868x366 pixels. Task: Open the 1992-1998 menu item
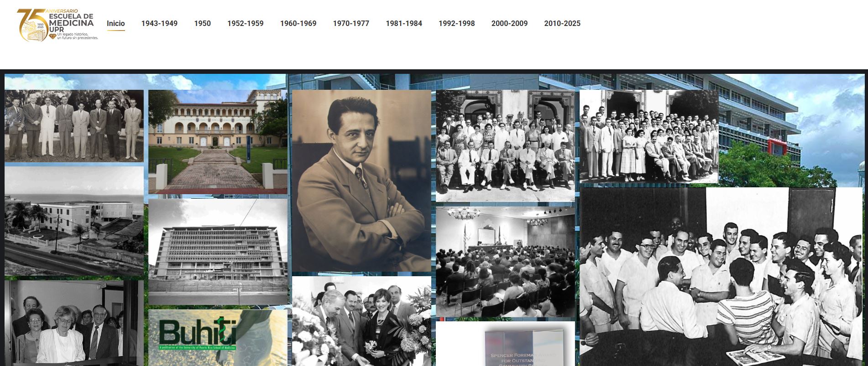[x=456, y=24]
